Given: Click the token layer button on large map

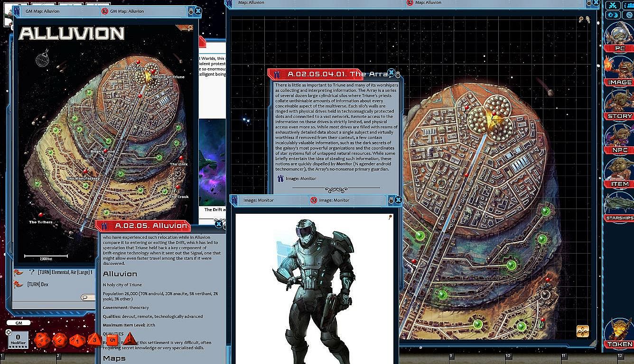Looking at the screenshot, I should click(583, 331).
